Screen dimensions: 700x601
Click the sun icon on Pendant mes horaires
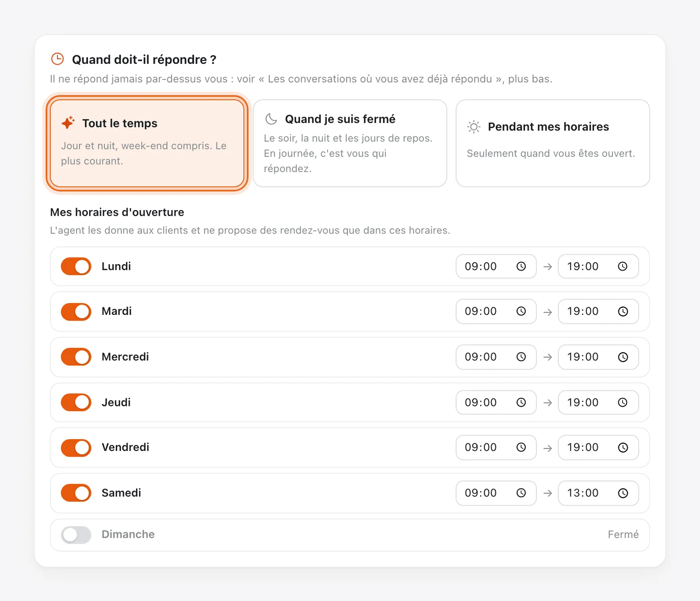point(474,127)
